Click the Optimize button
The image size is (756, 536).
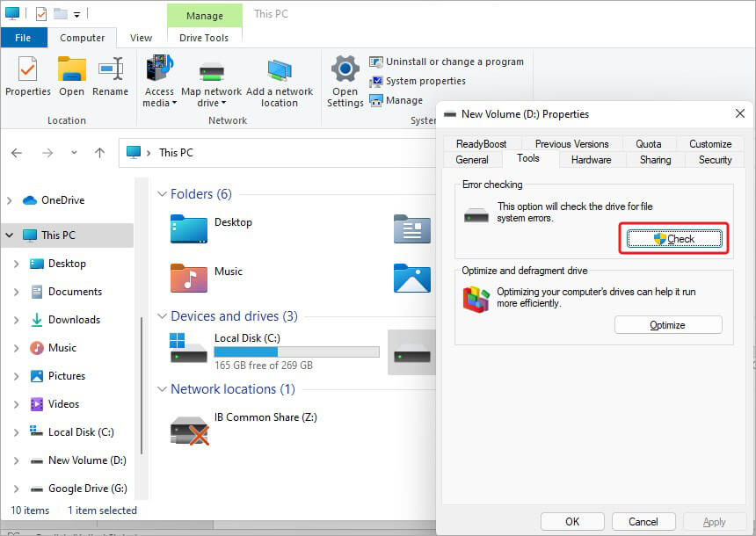(x=668, y=324)
